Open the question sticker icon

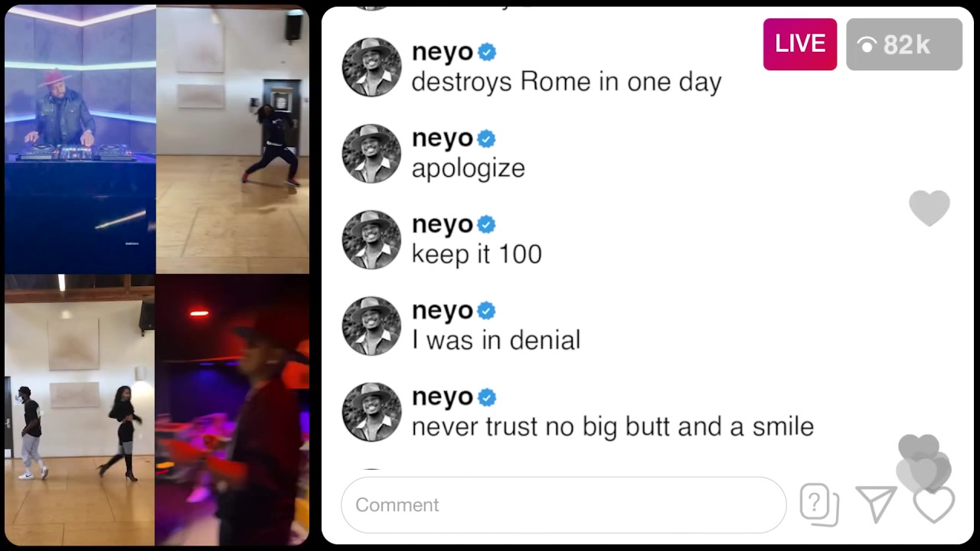point(819,504)
